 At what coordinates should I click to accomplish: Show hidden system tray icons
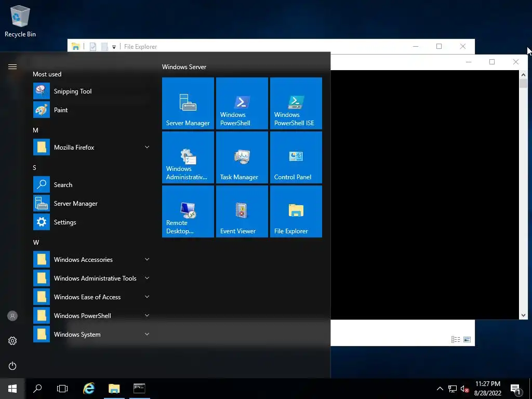pos(440,389)
